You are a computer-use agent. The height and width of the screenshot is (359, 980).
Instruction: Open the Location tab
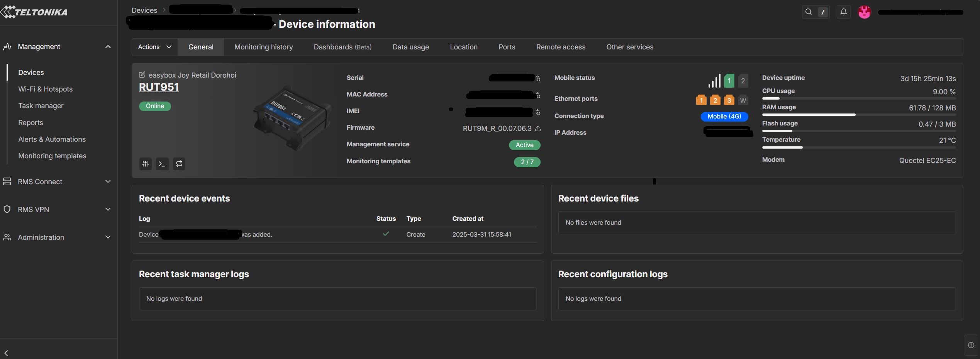click(464, 47)
